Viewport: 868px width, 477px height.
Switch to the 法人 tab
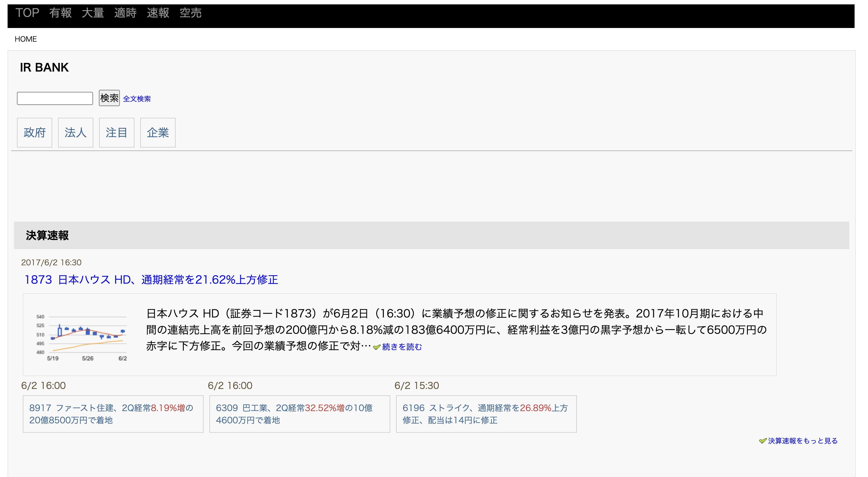76,132
